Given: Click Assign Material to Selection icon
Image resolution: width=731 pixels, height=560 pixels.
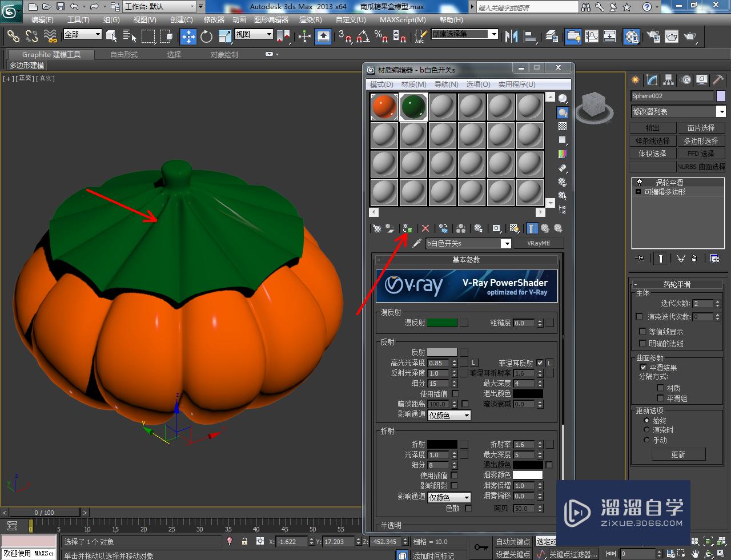Looking at the screenshot, I should pyautogui.click(x=407, y=228).
